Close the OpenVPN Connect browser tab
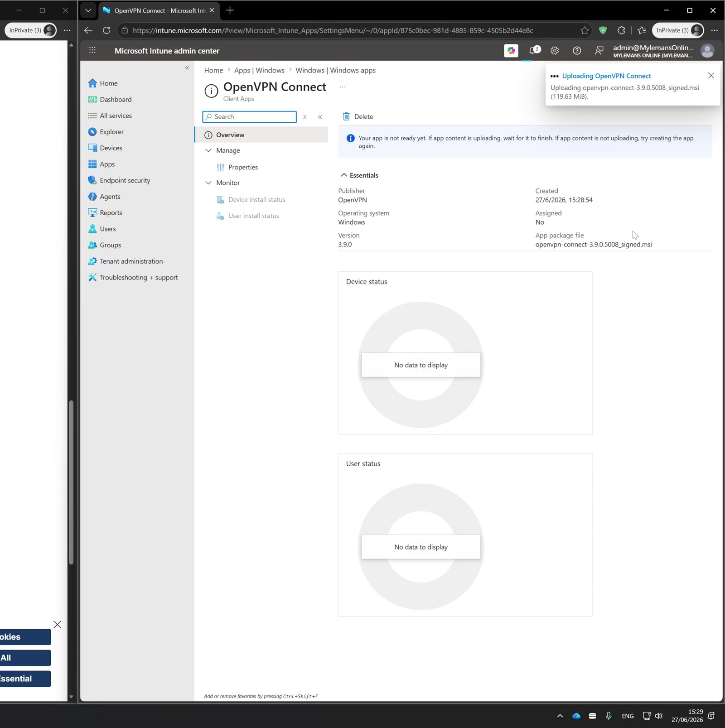The image size is (725, 728). [x=212, y=10]
